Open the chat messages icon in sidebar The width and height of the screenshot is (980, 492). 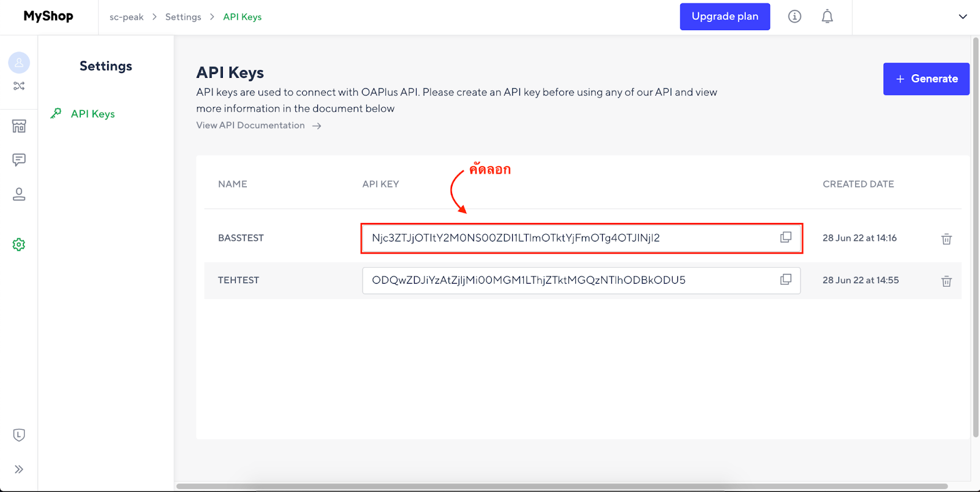click(19, 160)
